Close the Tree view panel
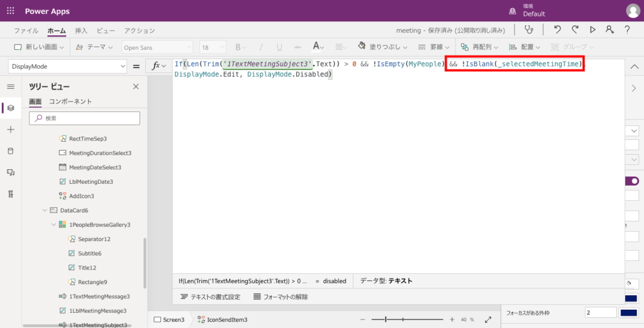The width and height of the screenshot is (644, 328). coord(136,86)
